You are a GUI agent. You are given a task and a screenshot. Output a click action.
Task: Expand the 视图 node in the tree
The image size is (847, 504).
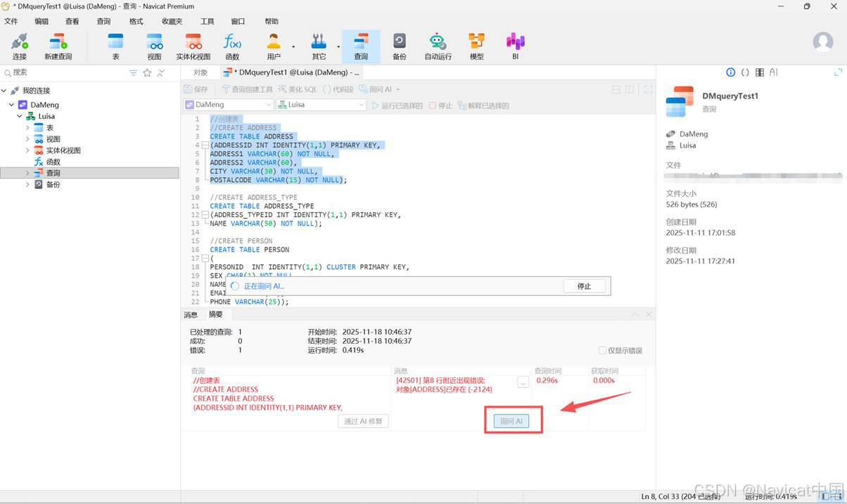point(28,138)
